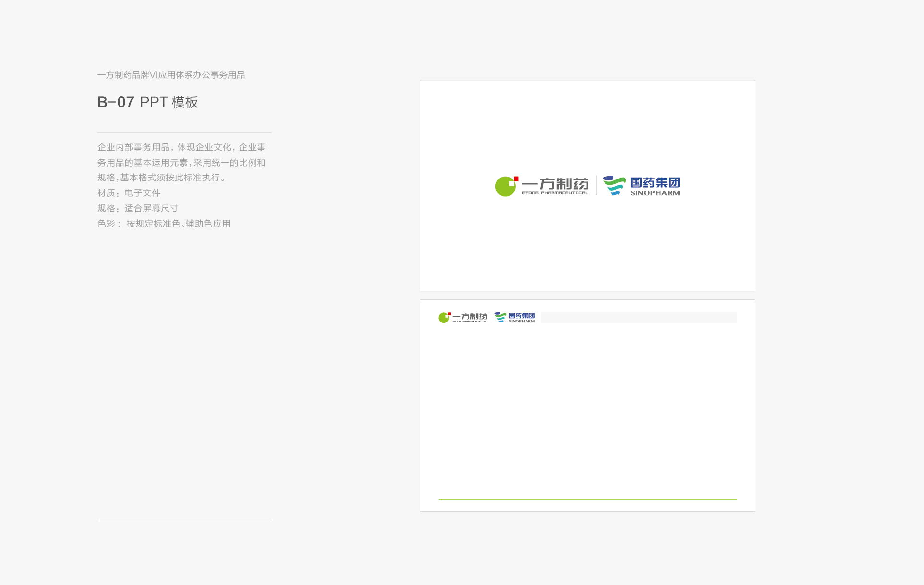The width and height of the screenshot is (924, 585).
Task: Click the 'SINOPHARM' text on cover slide
Action: (655, 193)
